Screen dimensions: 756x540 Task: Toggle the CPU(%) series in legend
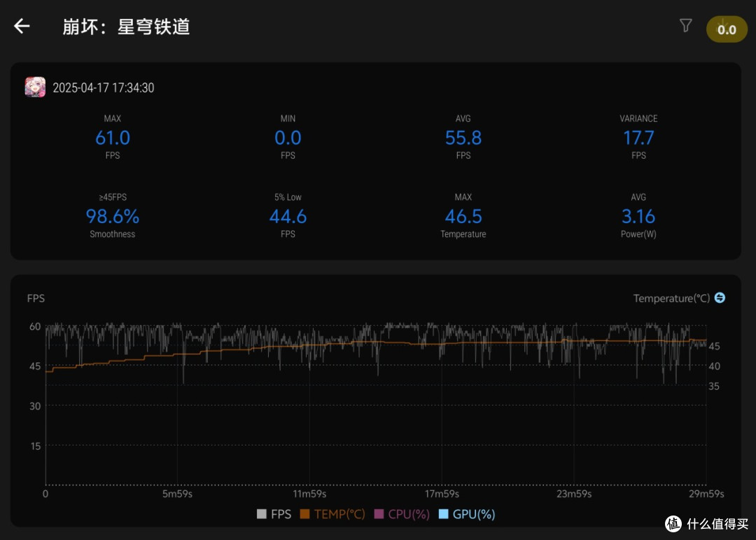click(x=402, y=514)
